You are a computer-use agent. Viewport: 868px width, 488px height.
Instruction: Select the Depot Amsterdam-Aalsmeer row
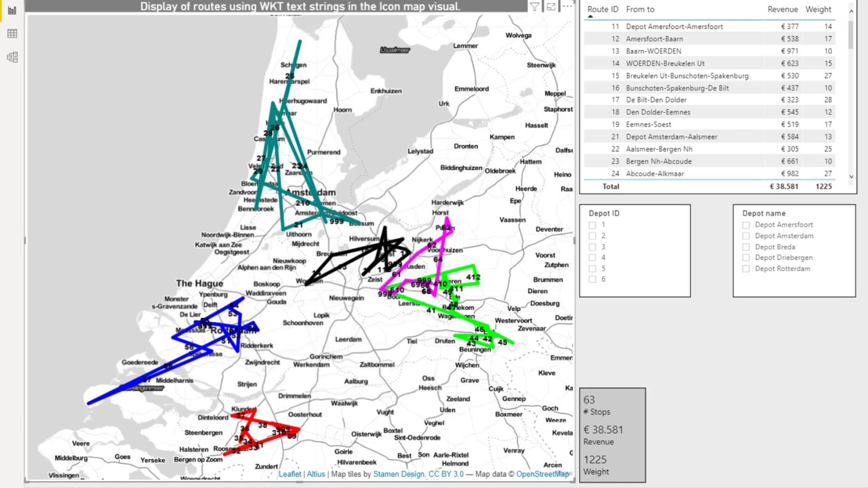click(709, 137)
